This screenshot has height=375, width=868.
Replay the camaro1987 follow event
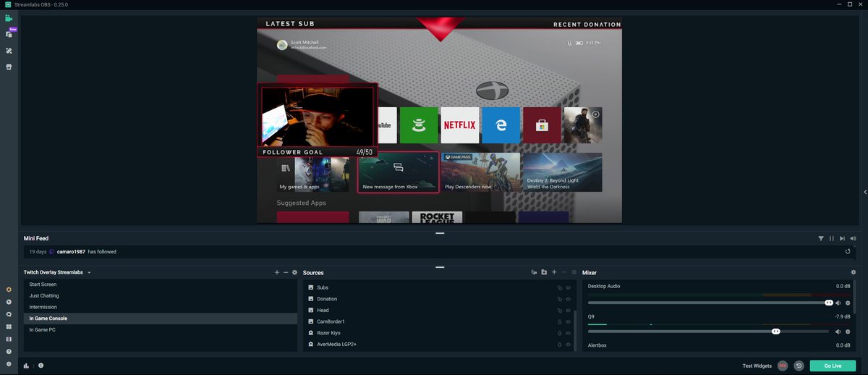coord(848,252)
